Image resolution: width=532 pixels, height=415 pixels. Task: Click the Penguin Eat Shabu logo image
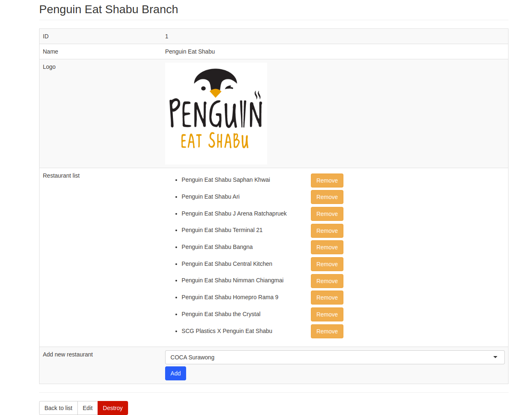pos(216,113)
